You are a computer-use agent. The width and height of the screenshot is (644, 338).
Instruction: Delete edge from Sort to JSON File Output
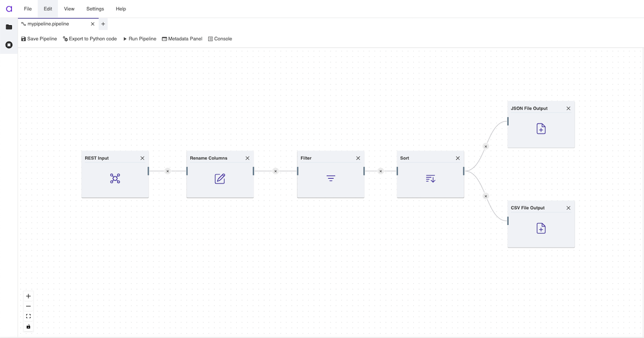486,146
